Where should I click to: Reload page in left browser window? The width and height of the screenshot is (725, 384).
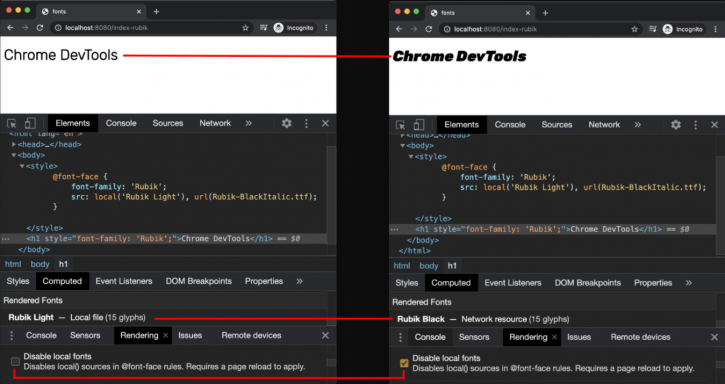tap(40, 28)
